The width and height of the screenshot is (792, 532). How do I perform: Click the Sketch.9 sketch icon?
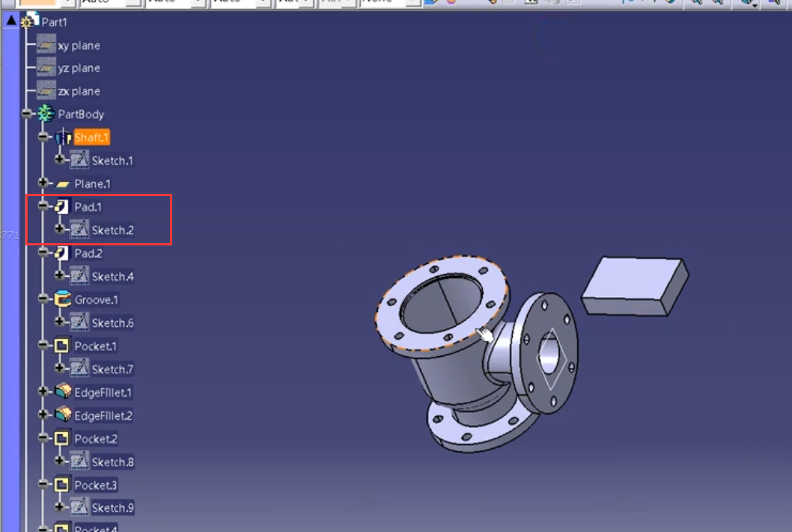click(x=79, y=507)
